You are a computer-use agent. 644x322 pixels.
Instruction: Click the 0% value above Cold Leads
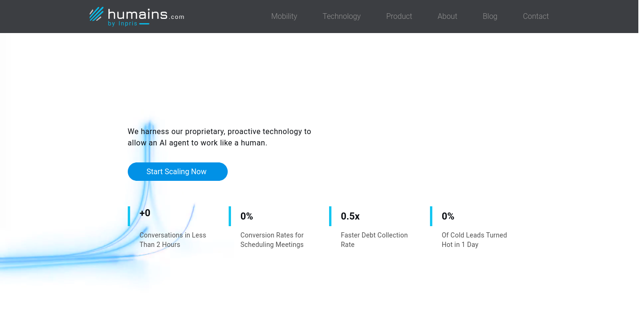click(448, 216)
